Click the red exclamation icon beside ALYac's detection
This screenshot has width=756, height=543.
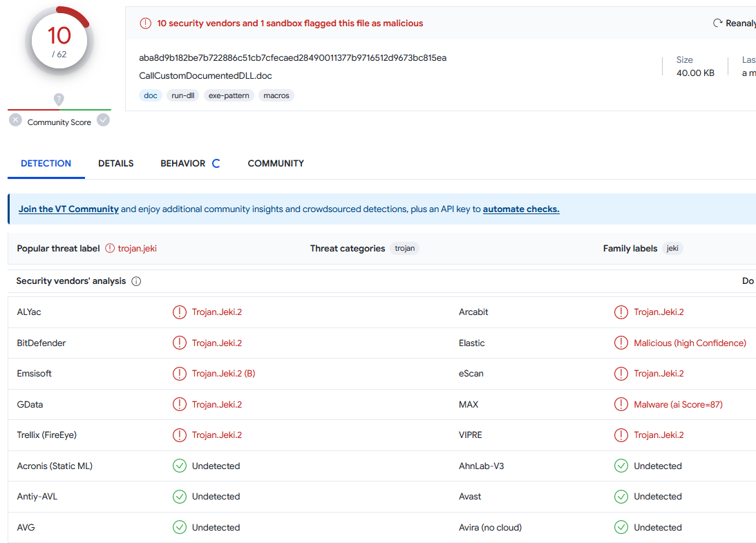(180, 312)
